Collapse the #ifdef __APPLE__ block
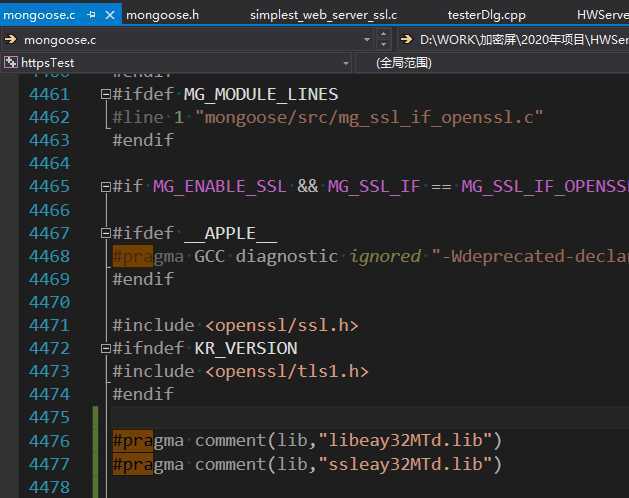This screenshot has width=629, height=498. [x=105, y=233]
